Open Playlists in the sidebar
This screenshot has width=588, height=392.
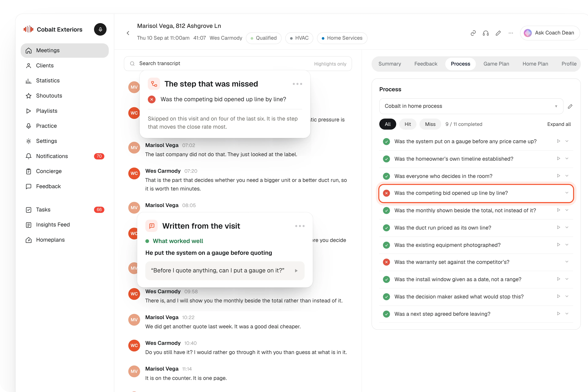click(64, 111)
